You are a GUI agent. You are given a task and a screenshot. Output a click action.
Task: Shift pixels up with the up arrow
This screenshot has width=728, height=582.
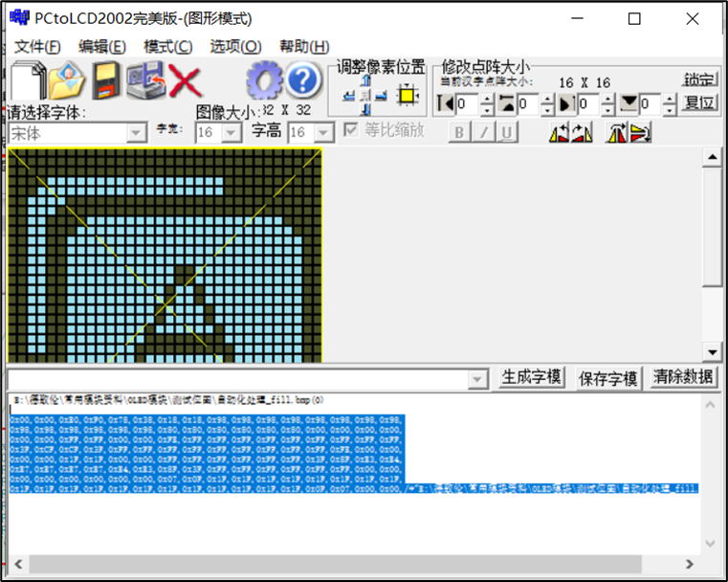coord(365,80)
